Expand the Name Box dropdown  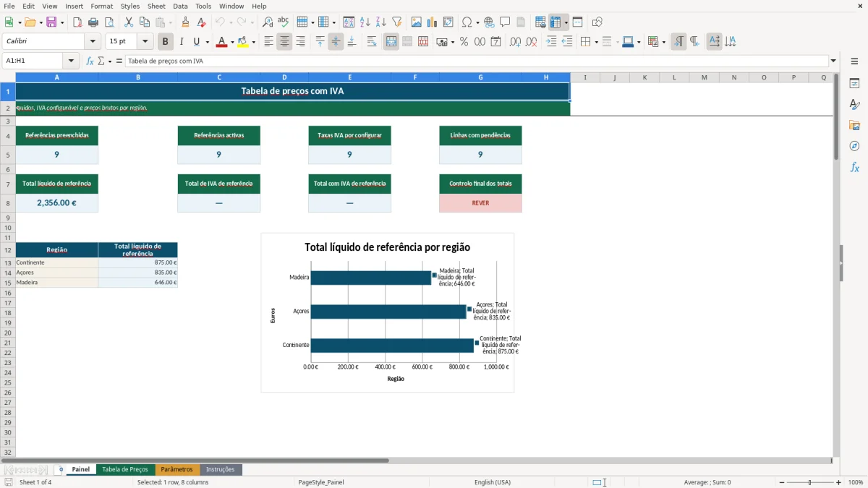coord(71,61)
